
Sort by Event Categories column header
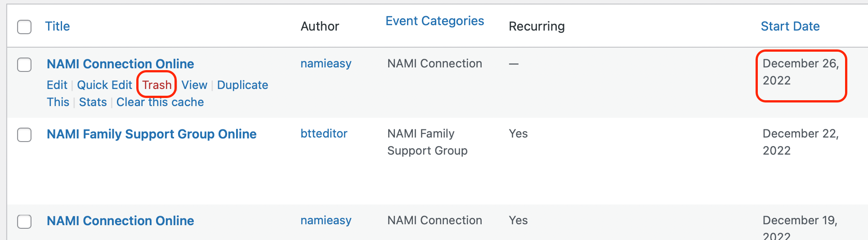tap(434, 21)
